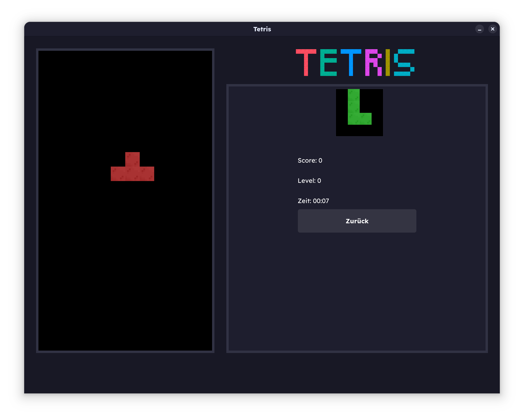Click the letter T in the TETRIS logo
The width and height of the screenshot is (524, 420).
click(306, 62)
